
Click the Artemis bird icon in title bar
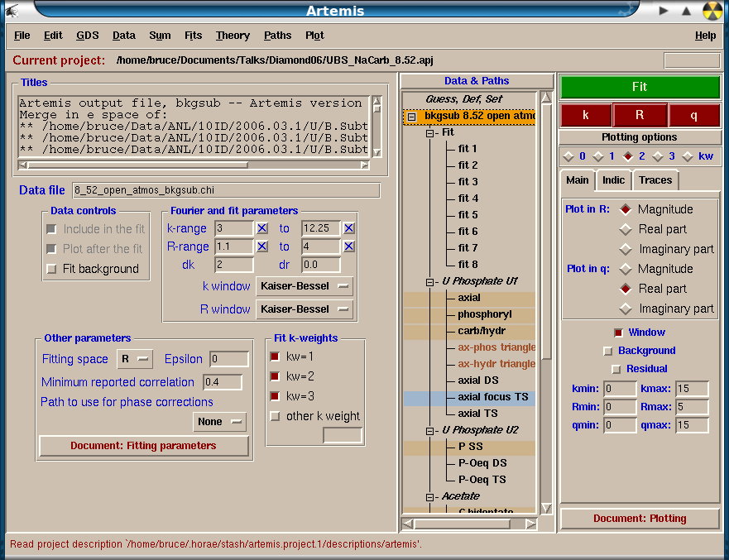coord(12,11)
